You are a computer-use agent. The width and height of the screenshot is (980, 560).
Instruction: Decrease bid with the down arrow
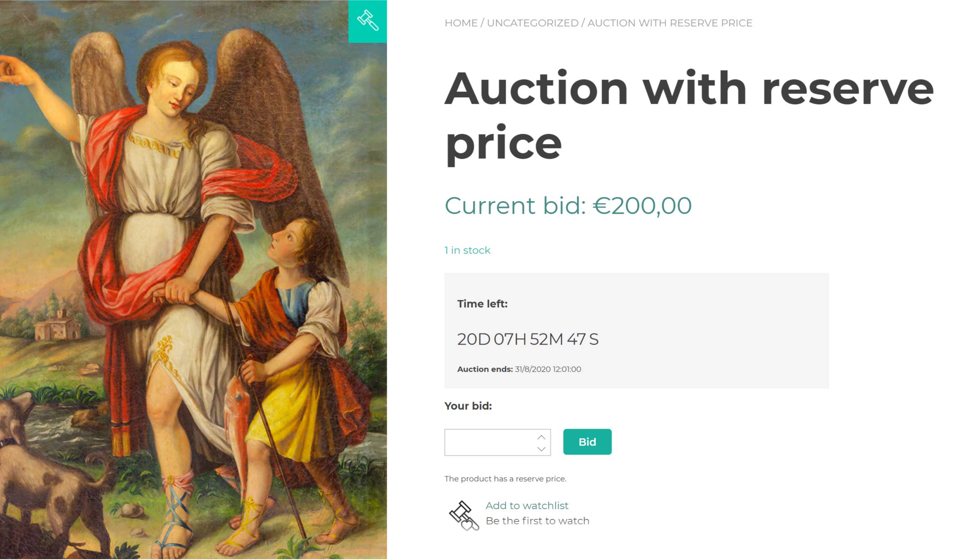pos(541,449)
